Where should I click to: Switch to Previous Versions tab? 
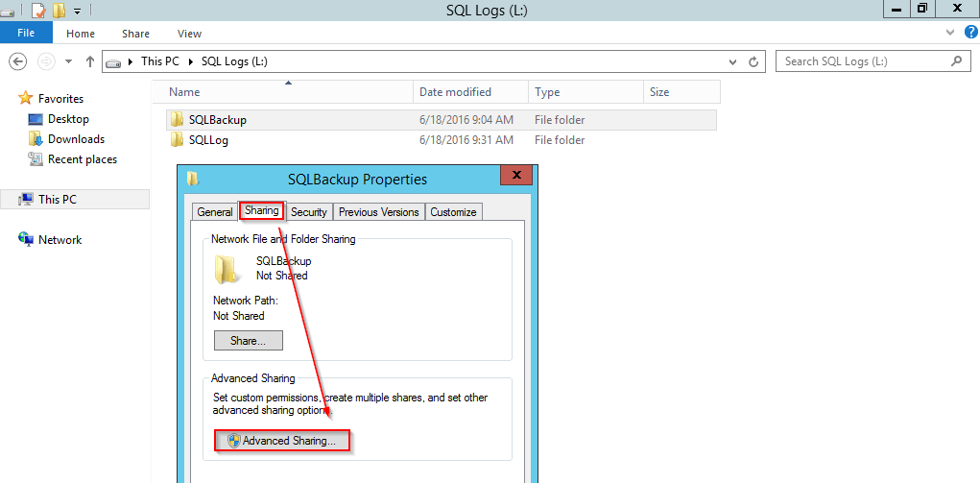(x=379, y=212)
